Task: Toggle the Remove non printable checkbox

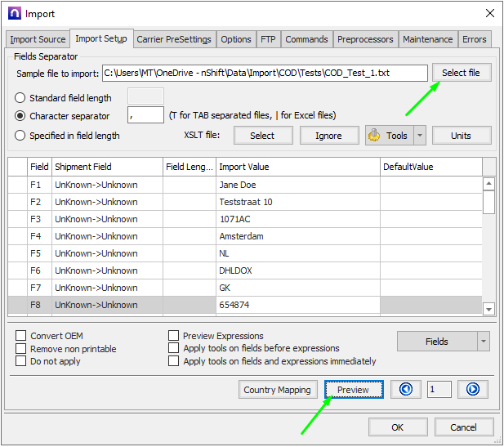Action: (x=21, y=349)
